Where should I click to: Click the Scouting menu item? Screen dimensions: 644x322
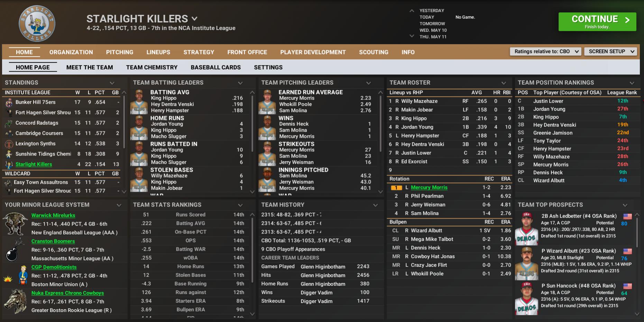(x=374, y=52)
